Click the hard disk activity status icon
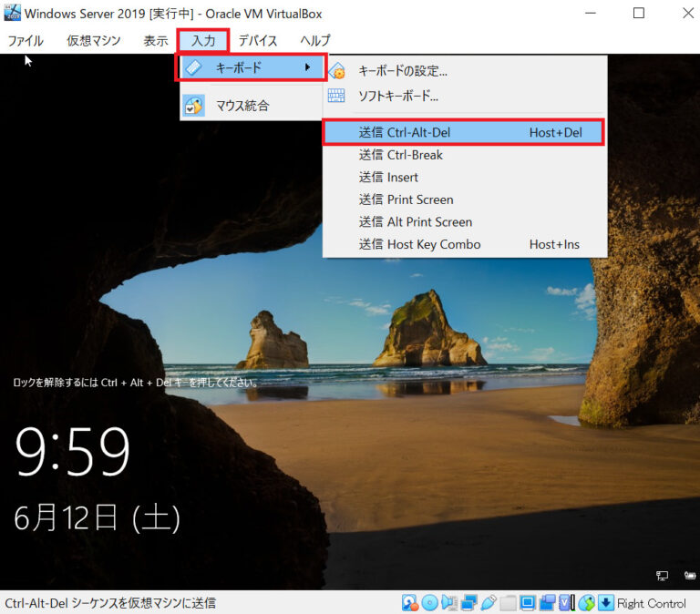This screenshot has width=700, height=614. 410,603
